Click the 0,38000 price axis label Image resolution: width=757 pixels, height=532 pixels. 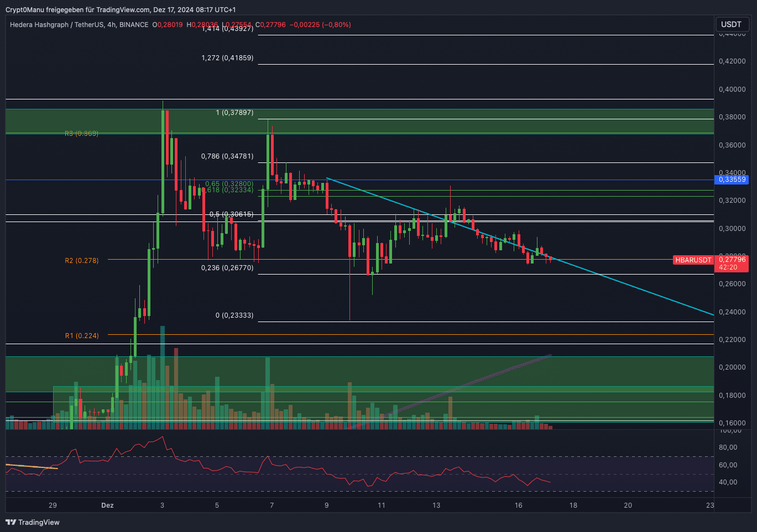click(732, 117)
